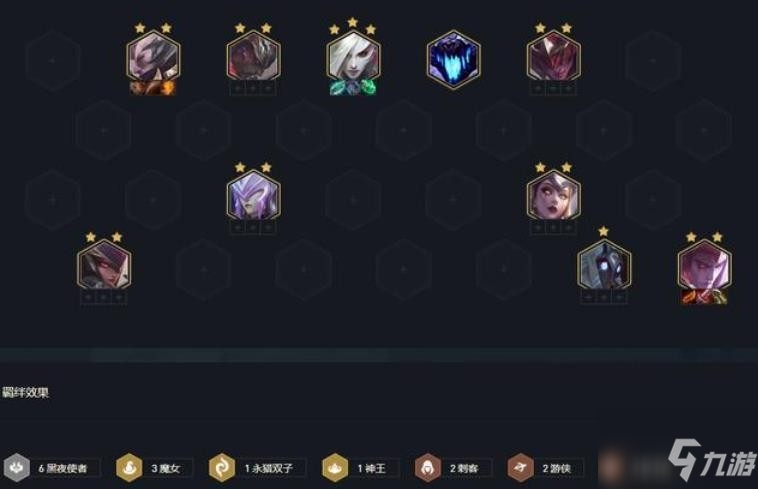Click the empty hexagon slot at top-left corner

53,61
